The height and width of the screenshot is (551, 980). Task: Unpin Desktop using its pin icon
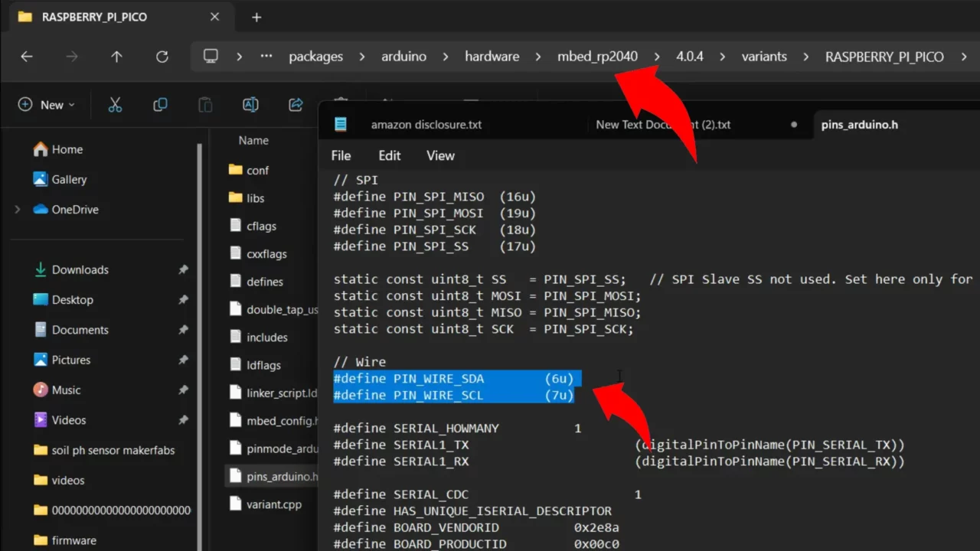pos(183,300)
